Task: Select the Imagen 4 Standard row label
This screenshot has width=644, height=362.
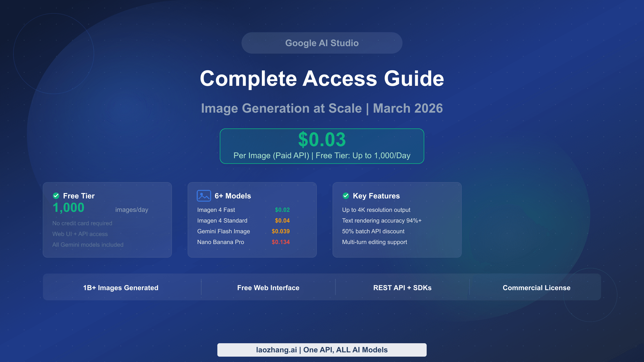Action: pyautogui.click(x=222, y=220)
